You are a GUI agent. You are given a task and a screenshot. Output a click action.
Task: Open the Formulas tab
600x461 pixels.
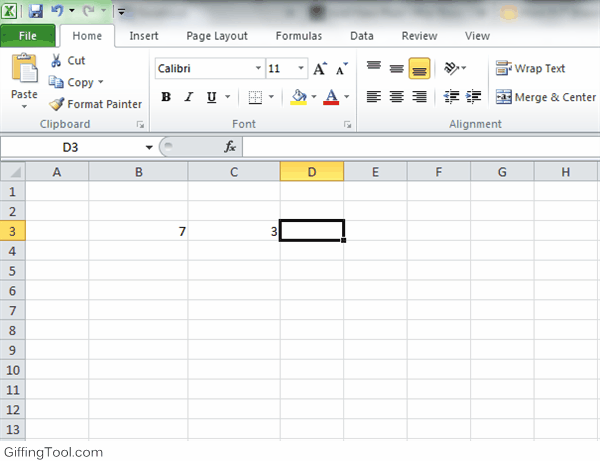coord(299,36)
